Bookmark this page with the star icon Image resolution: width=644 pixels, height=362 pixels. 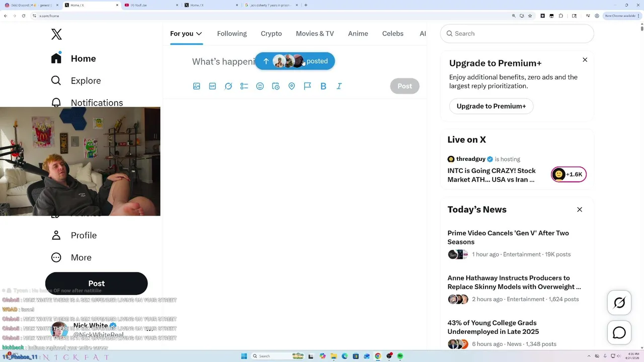tap(530, 16)
